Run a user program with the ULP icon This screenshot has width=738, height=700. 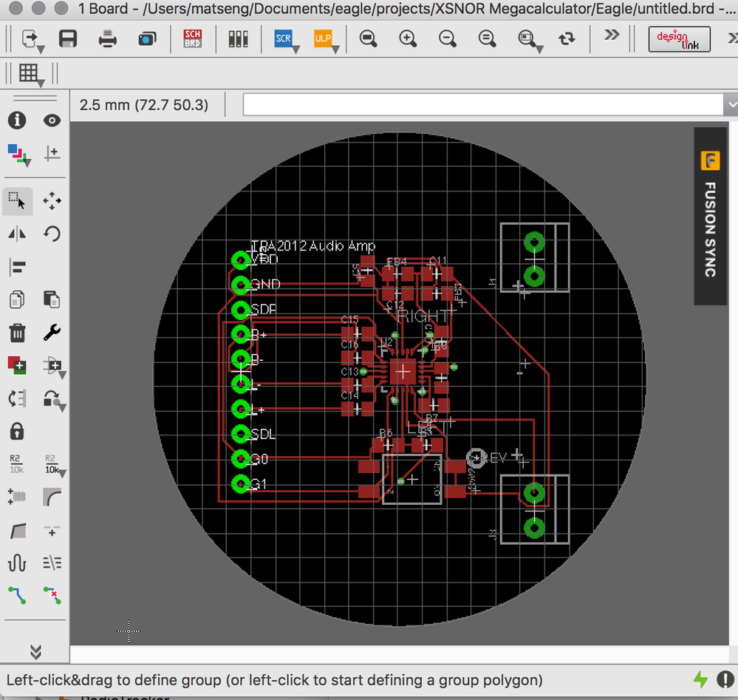324,38
